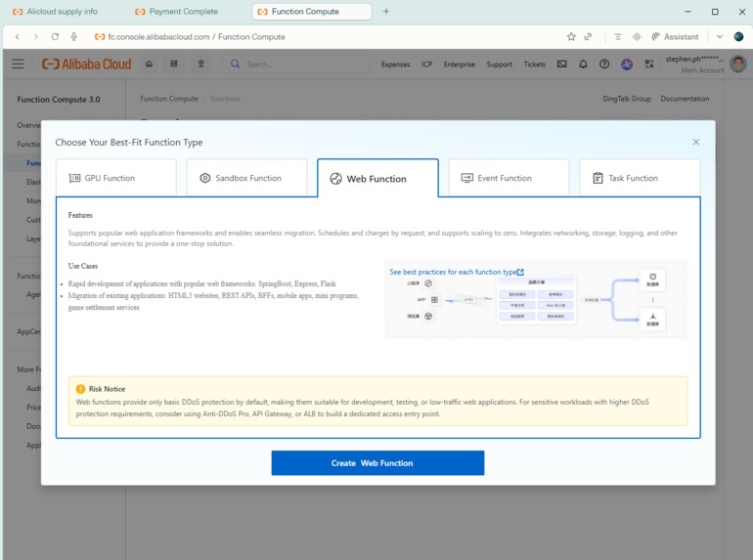The image size is (753, 560).
Task: Open the Enterprise menu
Action: [459, 65]
